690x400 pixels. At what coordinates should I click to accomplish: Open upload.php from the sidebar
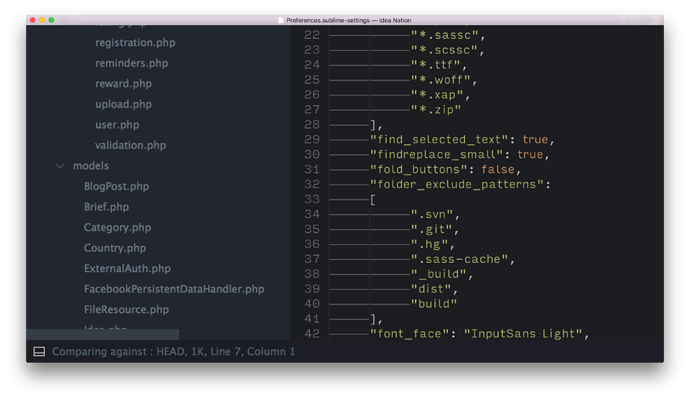[x=123, y=104]
